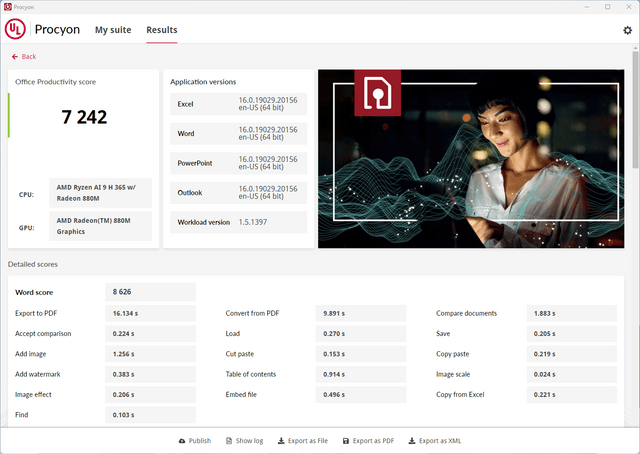Click the Office Productivity score heading
Viewport: 640px width, 454px height.
[x=56, y=82]
